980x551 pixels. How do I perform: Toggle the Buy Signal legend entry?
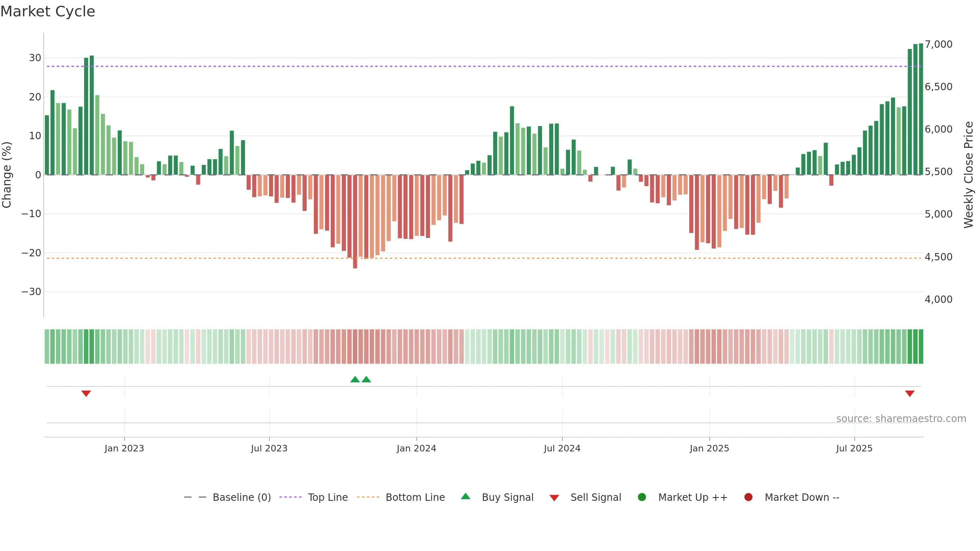(497, 497)
